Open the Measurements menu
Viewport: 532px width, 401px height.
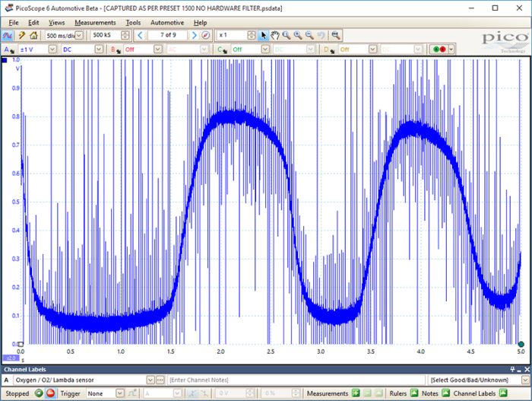pos(95,23)
